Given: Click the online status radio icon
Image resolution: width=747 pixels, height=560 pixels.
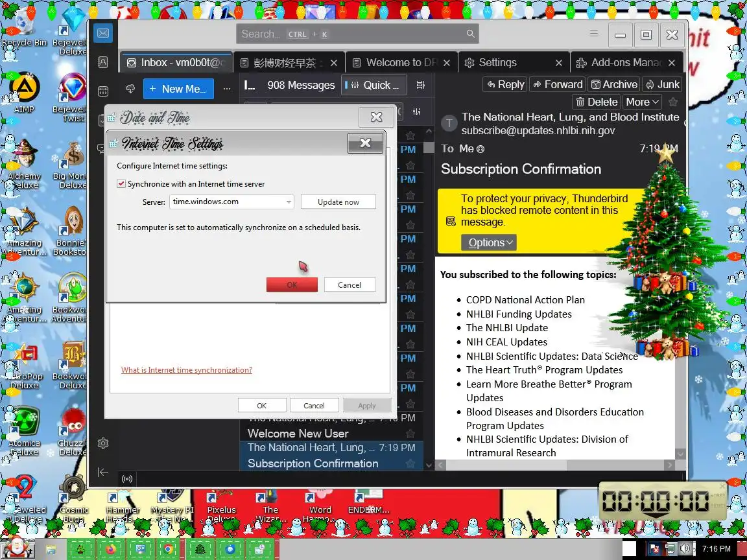Looking at the screenshot, I should 126,478.
